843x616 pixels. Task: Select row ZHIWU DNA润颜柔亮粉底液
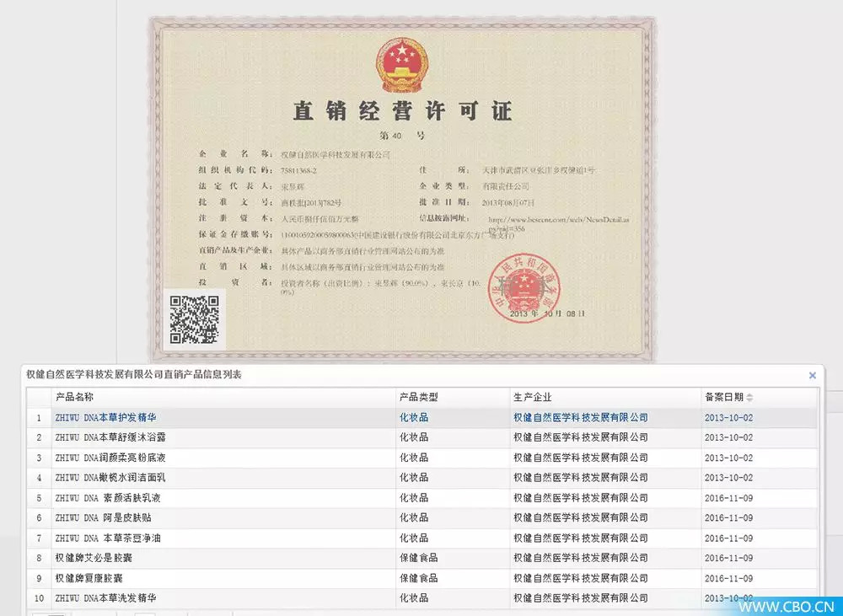pyautogui.click(x=422, y=458)
